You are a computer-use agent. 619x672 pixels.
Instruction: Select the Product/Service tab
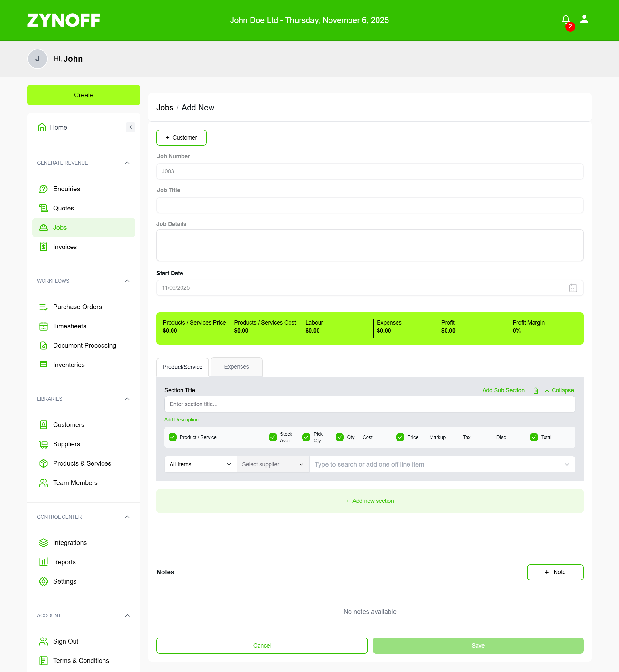coord(182,367)
